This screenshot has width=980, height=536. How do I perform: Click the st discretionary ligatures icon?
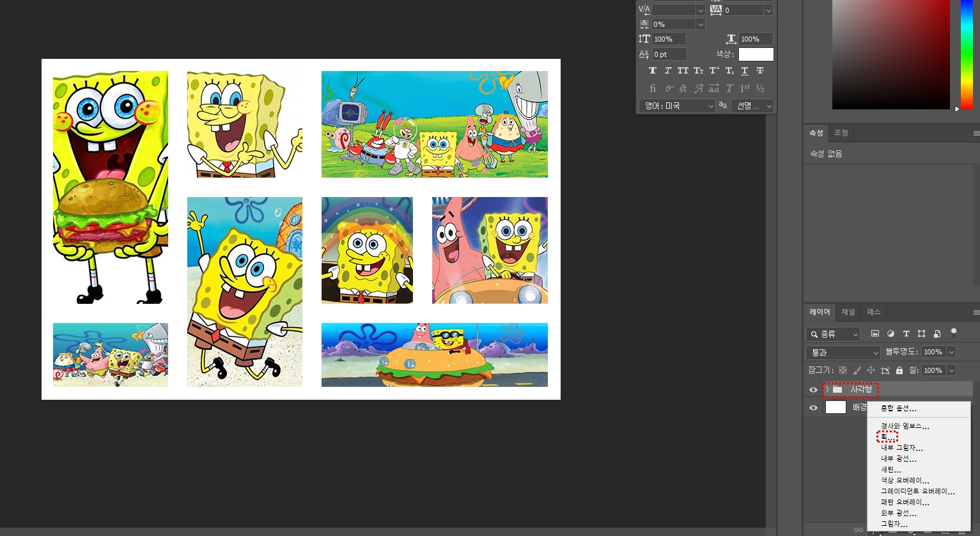(x=683, y=88)
